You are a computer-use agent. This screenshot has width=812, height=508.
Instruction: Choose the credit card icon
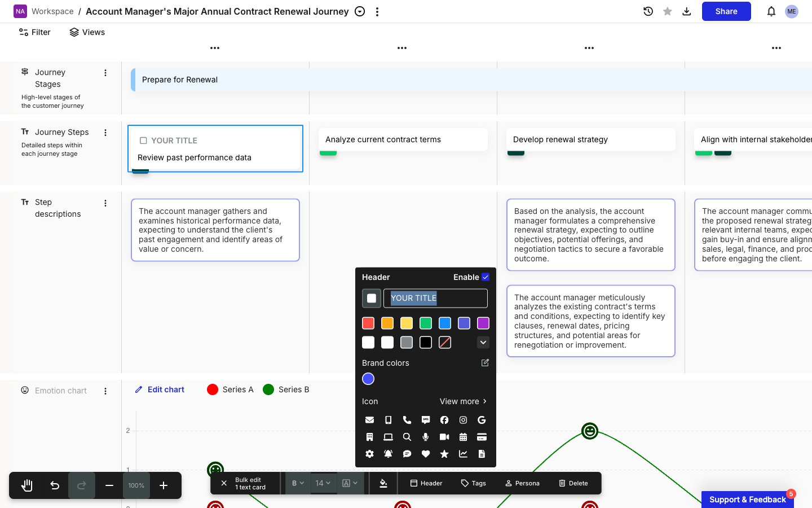coord(482,437)
